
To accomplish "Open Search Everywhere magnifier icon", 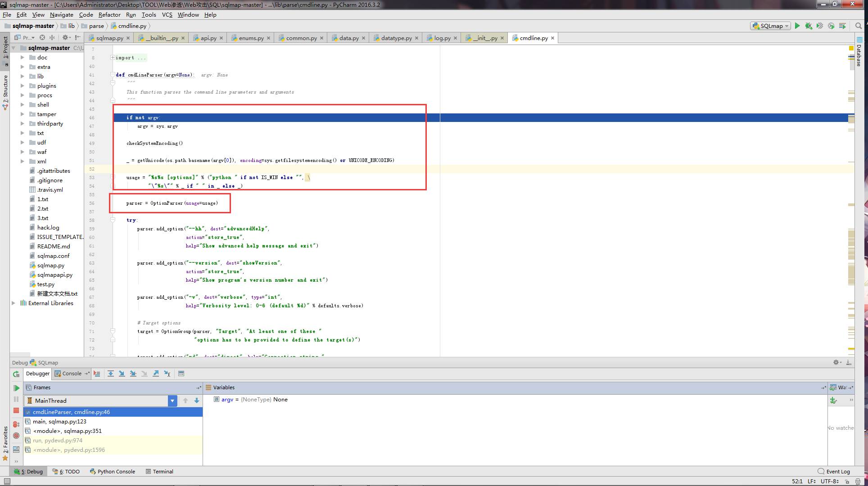I will pos(859,26).
